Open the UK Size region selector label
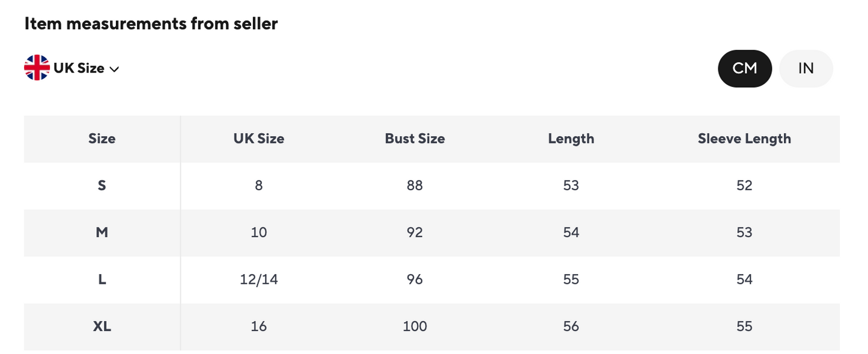This screenshot has width=868, height=354. click(79, 68)
